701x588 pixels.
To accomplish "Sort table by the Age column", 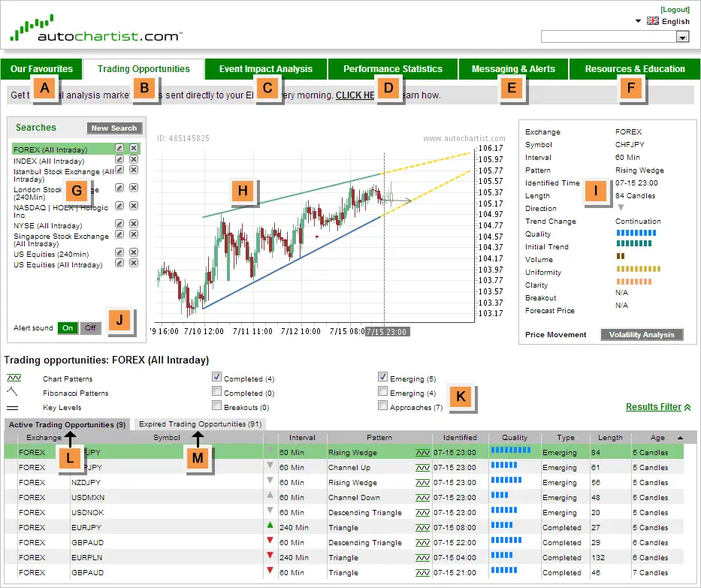I will [657, 438].
